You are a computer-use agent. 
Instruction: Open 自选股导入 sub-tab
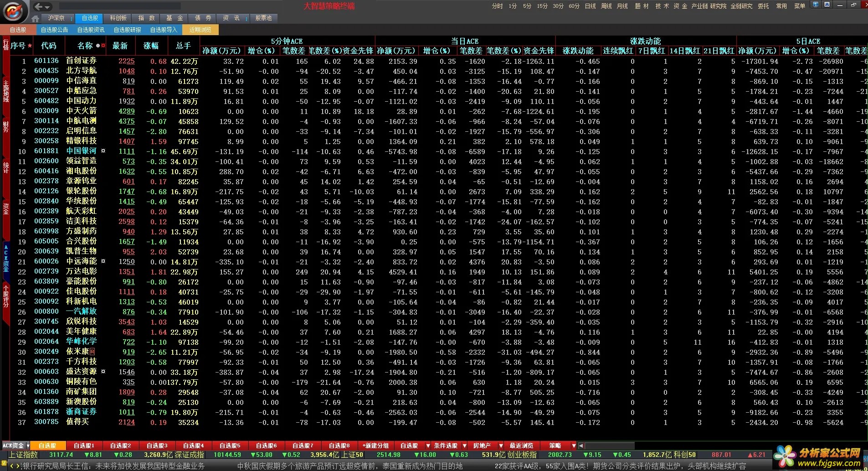click(164, 30)
